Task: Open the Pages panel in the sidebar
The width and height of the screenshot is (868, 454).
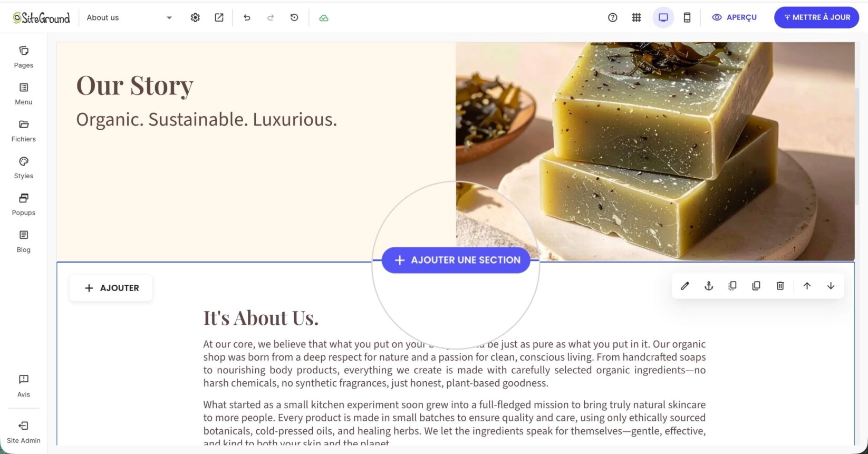Action: 24,57
